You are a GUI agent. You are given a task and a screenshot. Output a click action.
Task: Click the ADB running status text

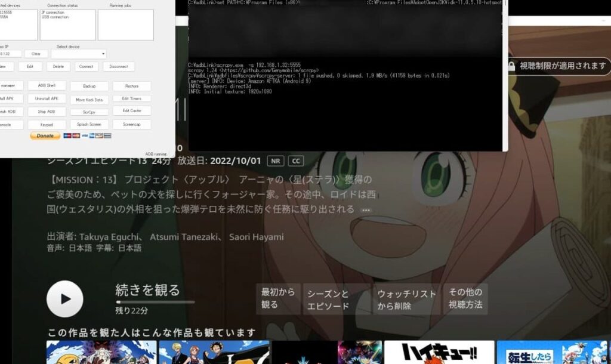click(x=156, y=155)
